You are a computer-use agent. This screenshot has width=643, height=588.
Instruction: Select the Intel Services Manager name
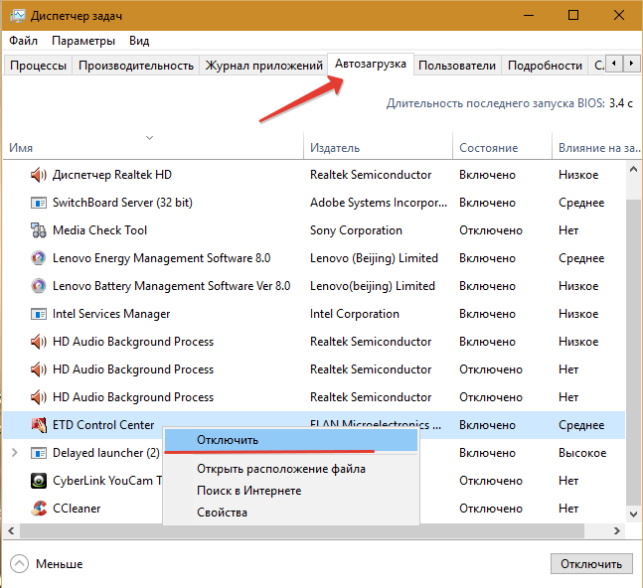[111, 314]
